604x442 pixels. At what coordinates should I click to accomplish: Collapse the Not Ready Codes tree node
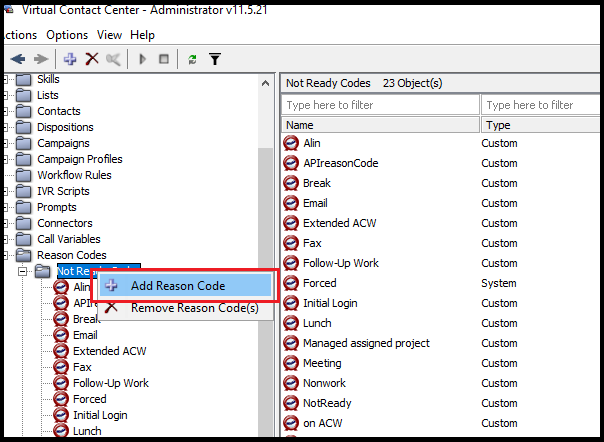point(23,272)
